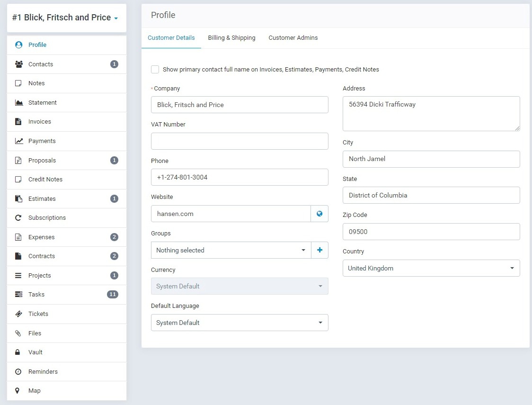Switch to the Billing & Shipping tab

(x=231, y=38)
